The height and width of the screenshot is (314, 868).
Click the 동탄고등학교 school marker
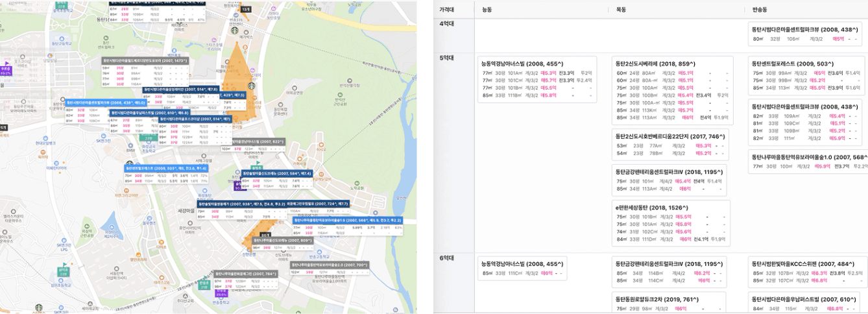tap(61, 39)
